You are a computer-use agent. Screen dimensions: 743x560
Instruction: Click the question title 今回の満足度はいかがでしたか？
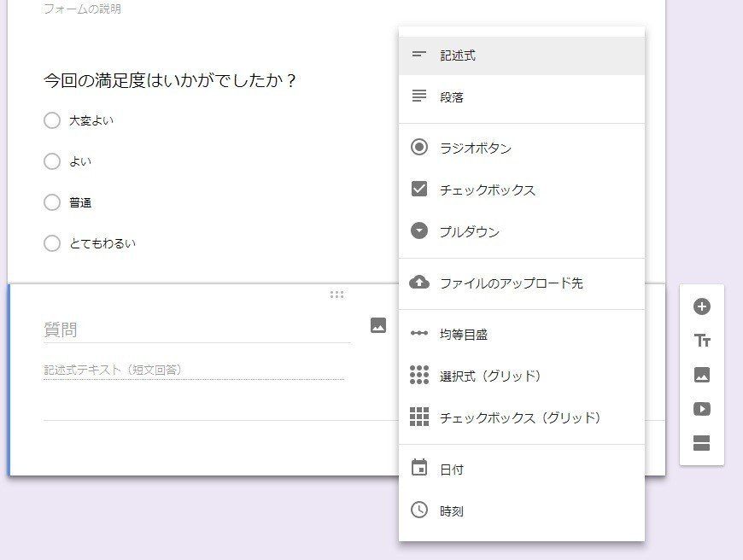170,80
